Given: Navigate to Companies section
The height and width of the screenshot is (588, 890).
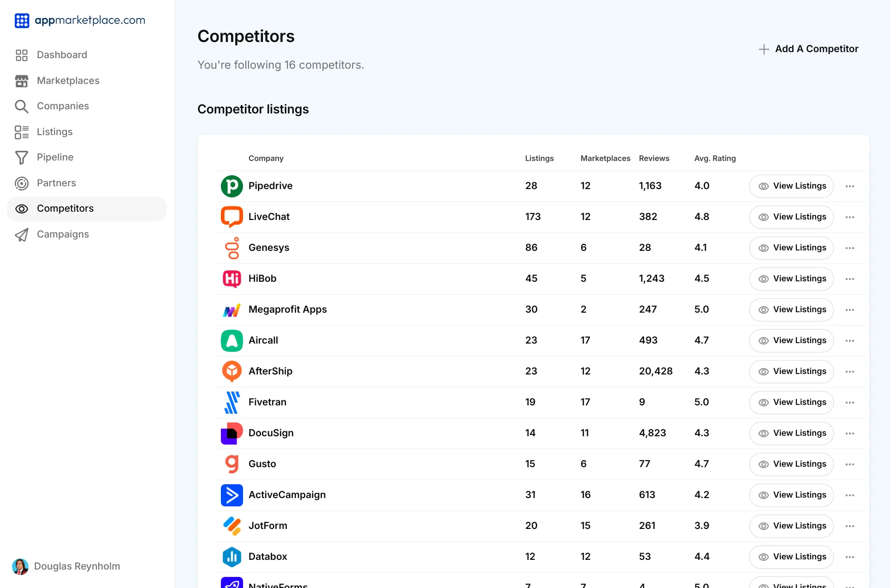Looking at the screenshot, I should (x=63, y=106).
